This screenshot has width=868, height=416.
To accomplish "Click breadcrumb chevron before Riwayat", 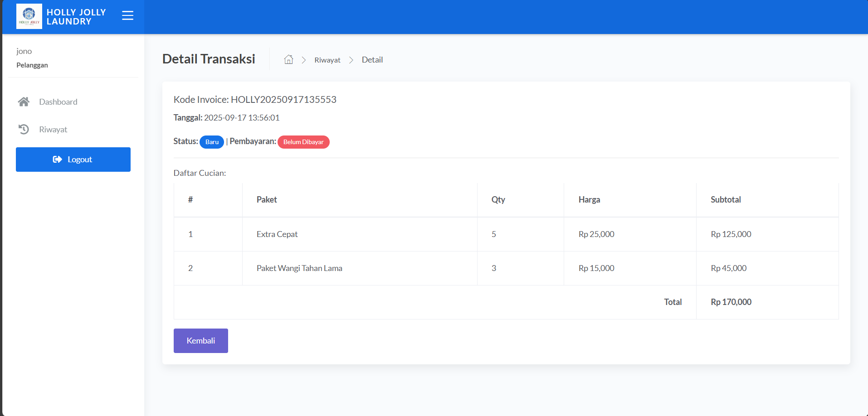I will [304, 60].
